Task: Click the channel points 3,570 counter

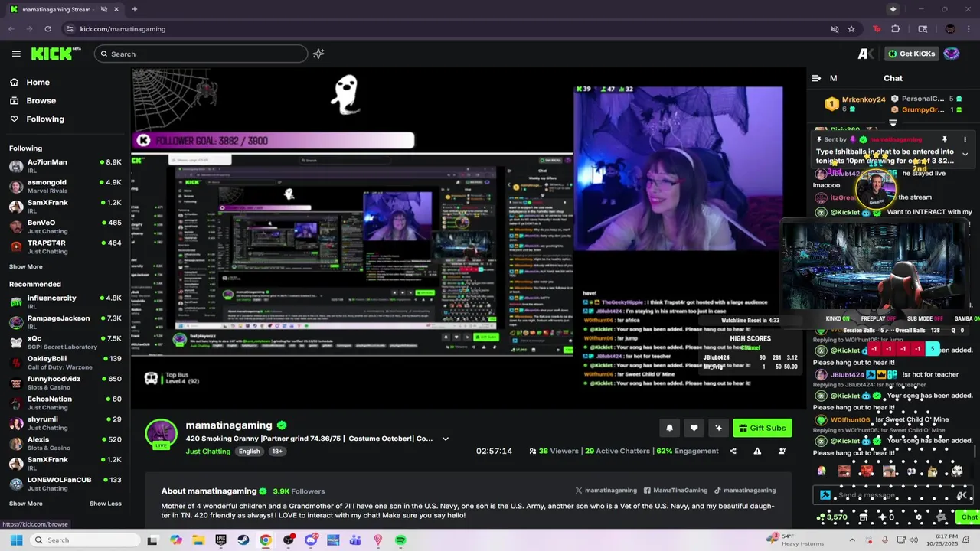Action: tap(832, 517)
